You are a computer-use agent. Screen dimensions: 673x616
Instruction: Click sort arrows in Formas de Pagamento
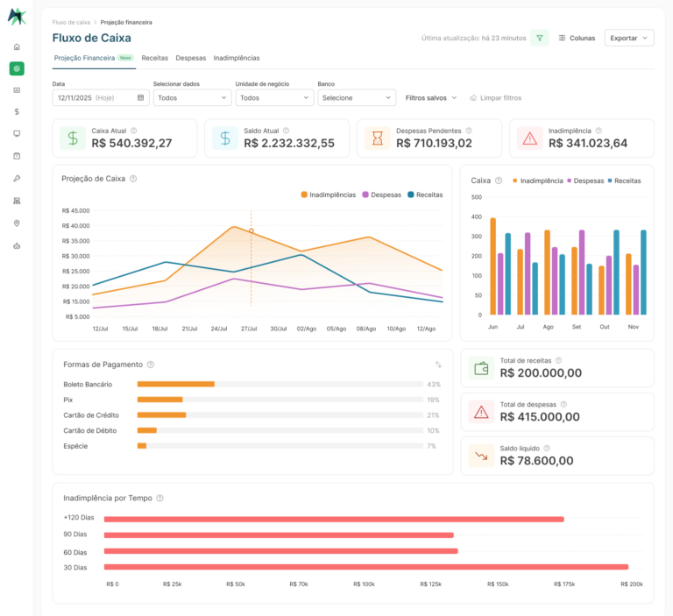tap(438, 365)
